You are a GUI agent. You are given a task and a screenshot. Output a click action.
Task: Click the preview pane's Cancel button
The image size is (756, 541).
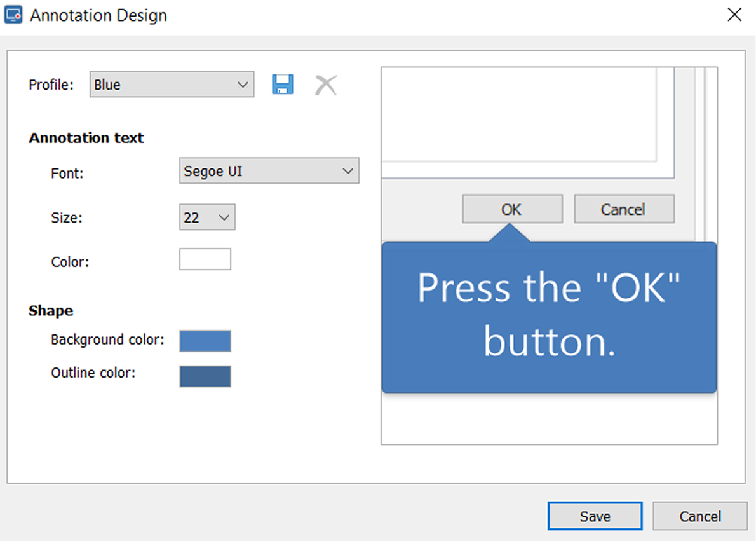(x=624, y=209)
